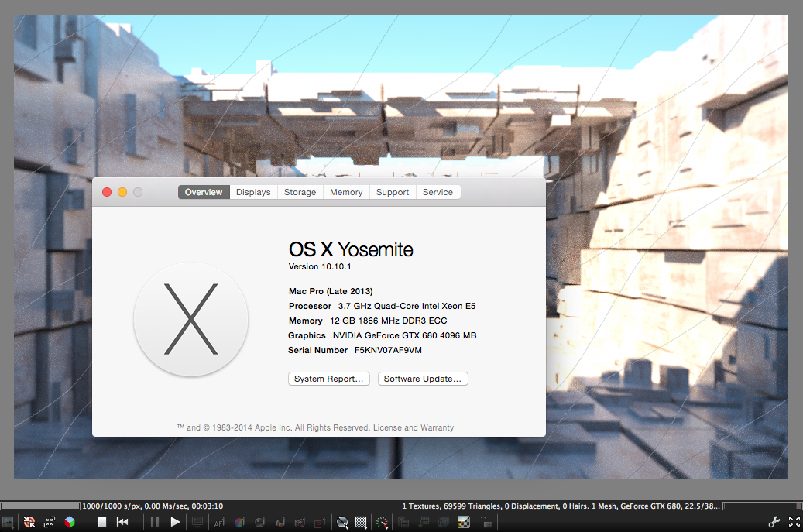
Task: Resume rendering with the play button
Action: pyautogui.click(x=175, y=522)
